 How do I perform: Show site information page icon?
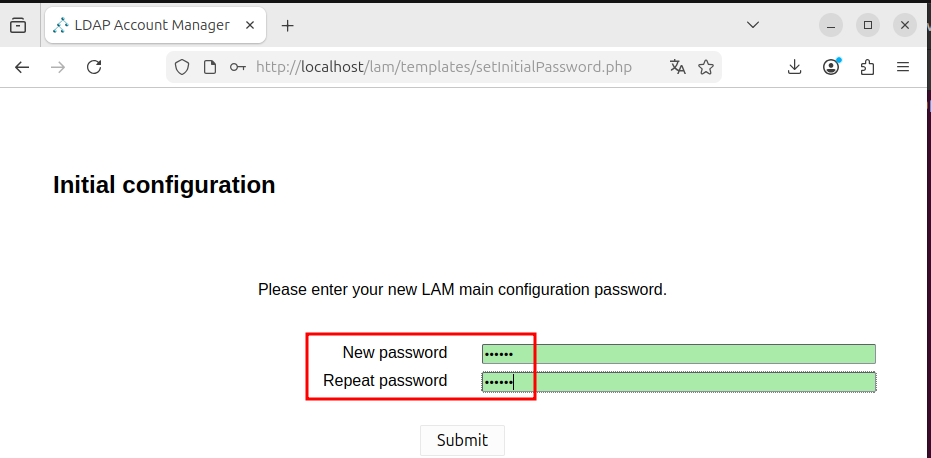tap(210, 67)
